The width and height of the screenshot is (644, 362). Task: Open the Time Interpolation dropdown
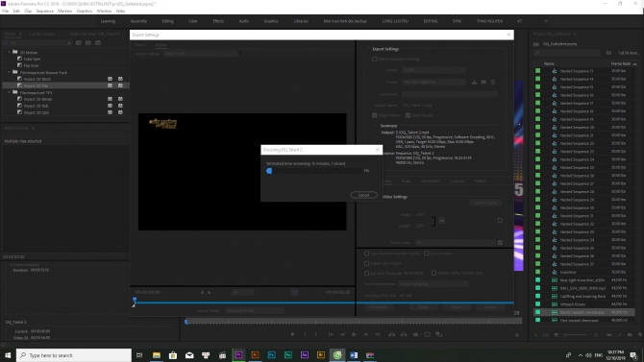tap(433, 284)
